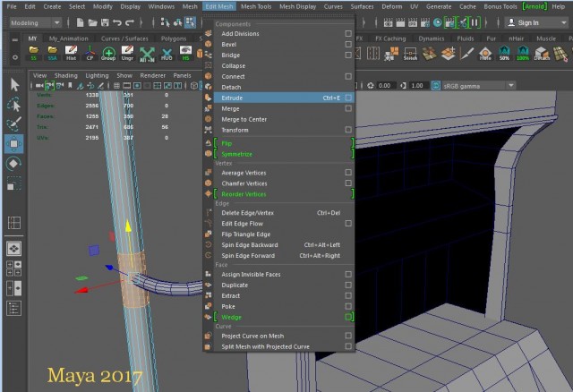
Task: Select Collapse from the menu
Action: coord(233,65)
